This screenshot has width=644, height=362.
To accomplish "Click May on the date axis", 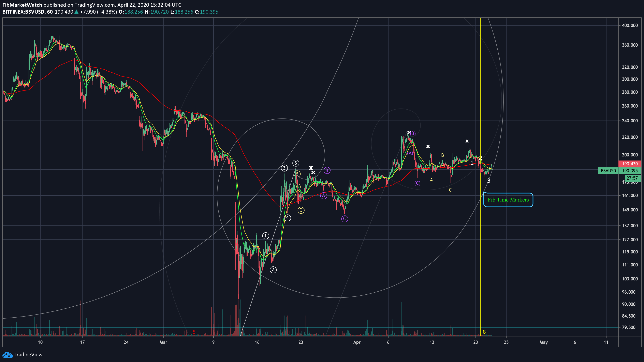I will 543,342.
